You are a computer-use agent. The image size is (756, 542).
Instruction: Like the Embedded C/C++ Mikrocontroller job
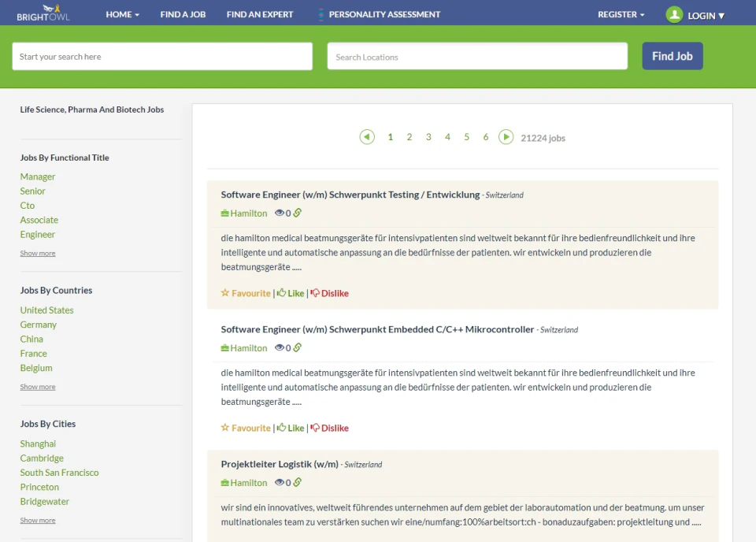click(291, 428)
